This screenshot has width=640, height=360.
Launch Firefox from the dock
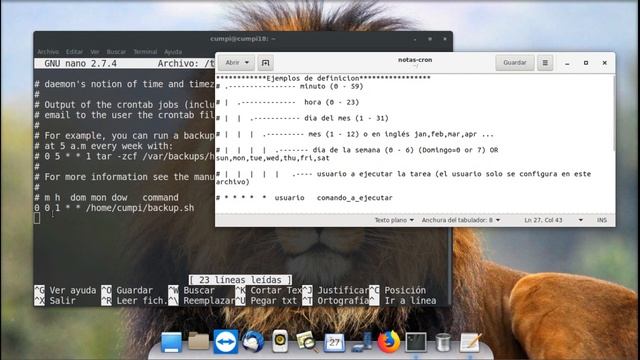[389, 341]
